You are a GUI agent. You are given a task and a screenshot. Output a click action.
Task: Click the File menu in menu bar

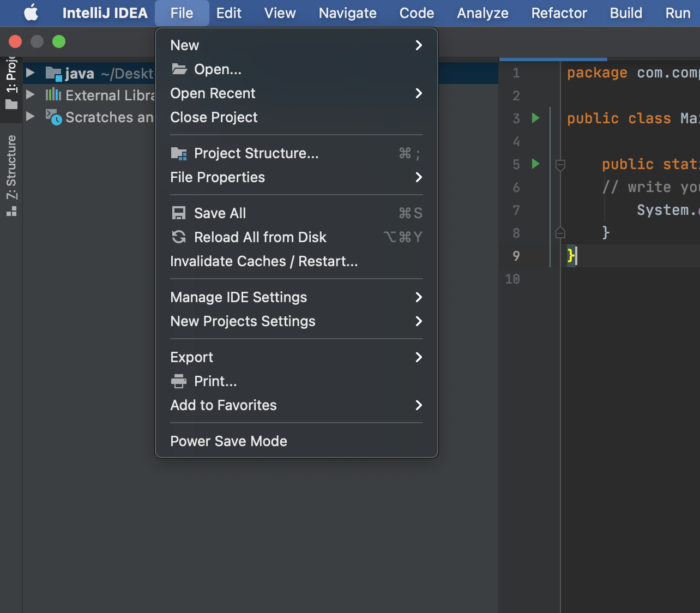(x=182, y=13)
